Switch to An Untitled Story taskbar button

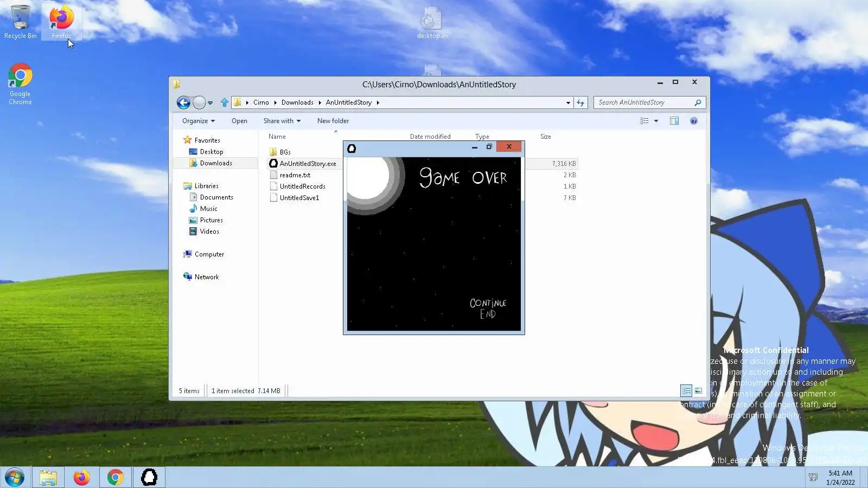[x=149, y=478]
